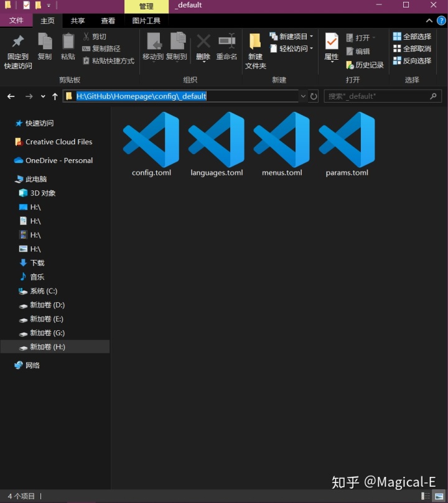
Task: Open the 复制到 copy-to menu
Action: (x=177, y=47)
